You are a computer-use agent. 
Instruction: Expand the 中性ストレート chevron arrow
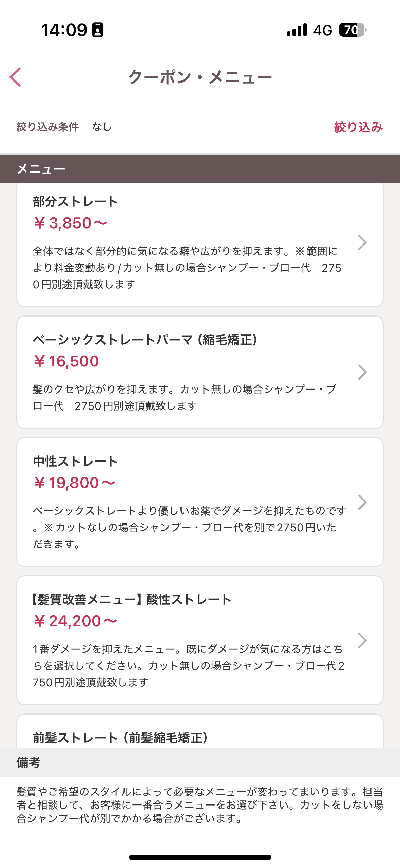coord(362,502)
